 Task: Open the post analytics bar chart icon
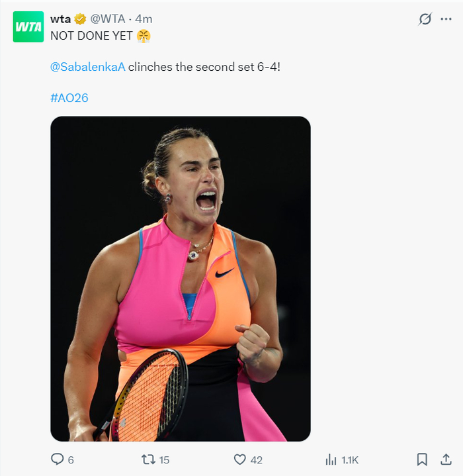point(331,459)
